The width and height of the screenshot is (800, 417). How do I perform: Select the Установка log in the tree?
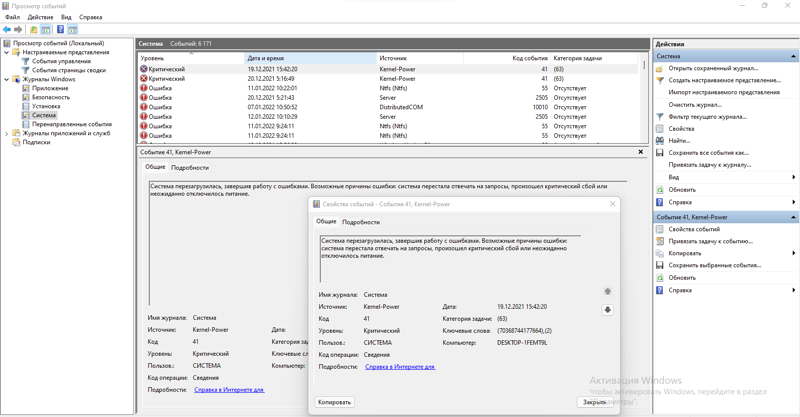(x=46, y=106)
